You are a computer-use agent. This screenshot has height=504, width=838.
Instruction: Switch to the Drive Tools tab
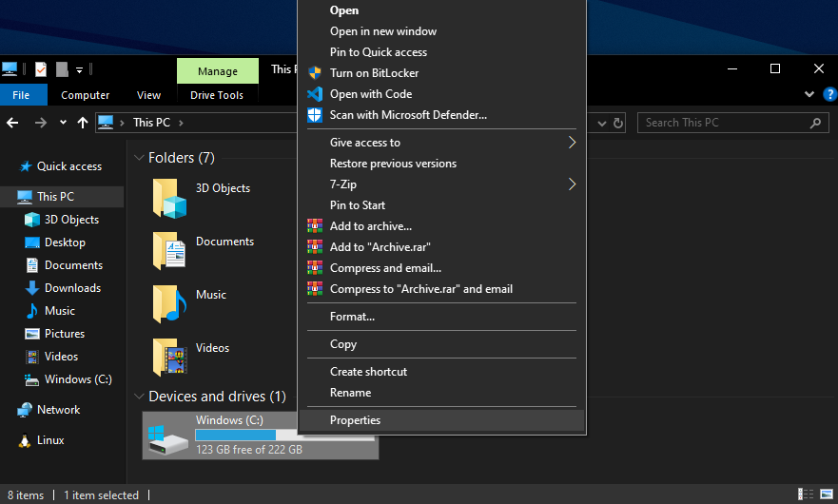(x=217, y=95)
